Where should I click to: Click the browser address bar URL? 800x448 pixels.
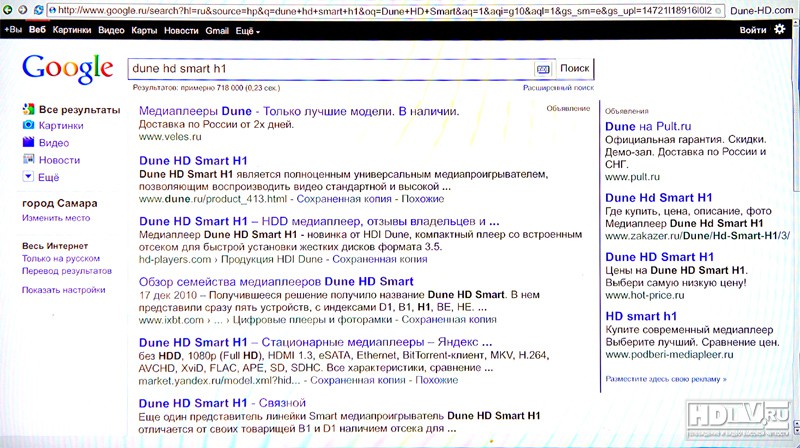tap(385, 10)
